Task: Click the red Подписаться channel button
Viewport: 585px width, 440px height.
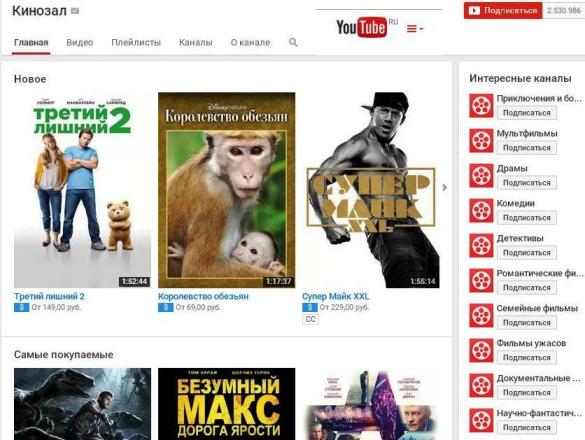Action: click(503, 10)
